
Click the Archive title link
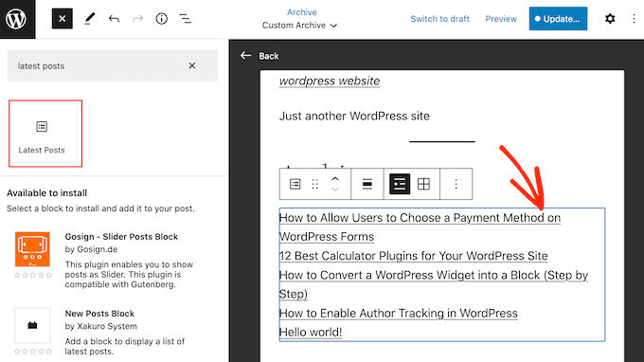coord(301,12)
